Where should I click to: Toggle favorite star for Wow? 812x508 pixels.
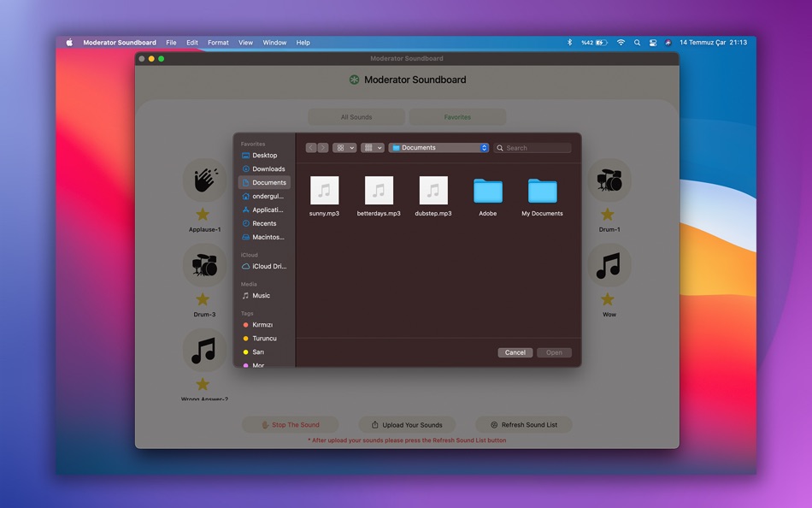[608, 299]
